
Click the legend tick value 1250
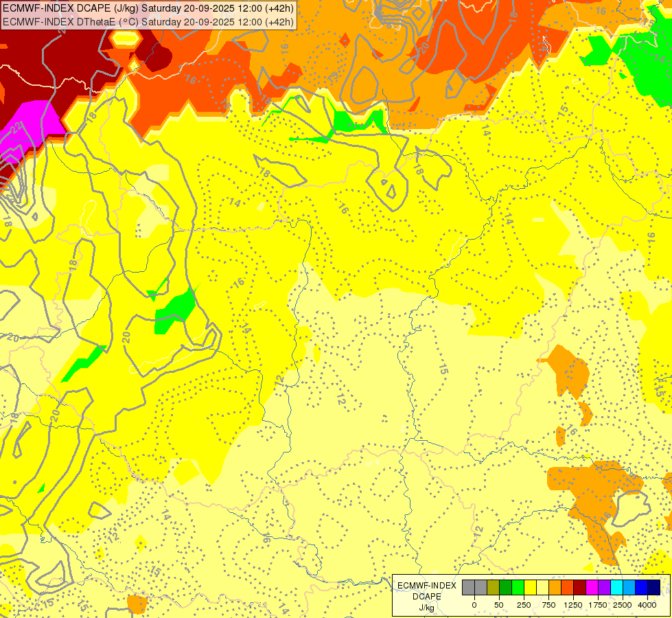coord(573,605)
